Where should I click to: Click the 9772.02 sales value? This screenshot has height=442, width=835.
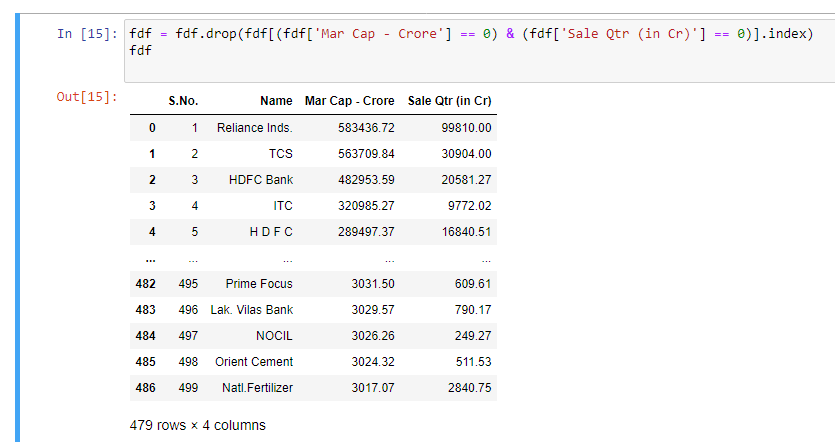470,206
